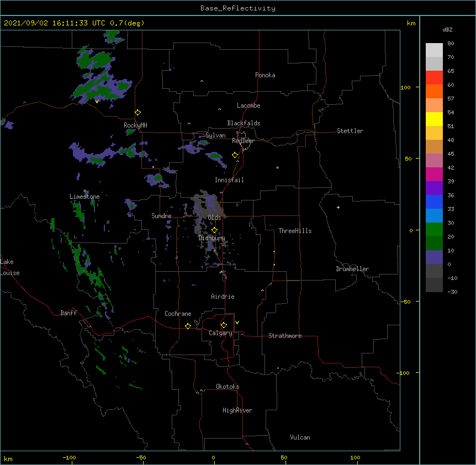Click the Vulcan town label
Image resolution: width=476 pixels, height=465 pixels.
pos(300,437)
